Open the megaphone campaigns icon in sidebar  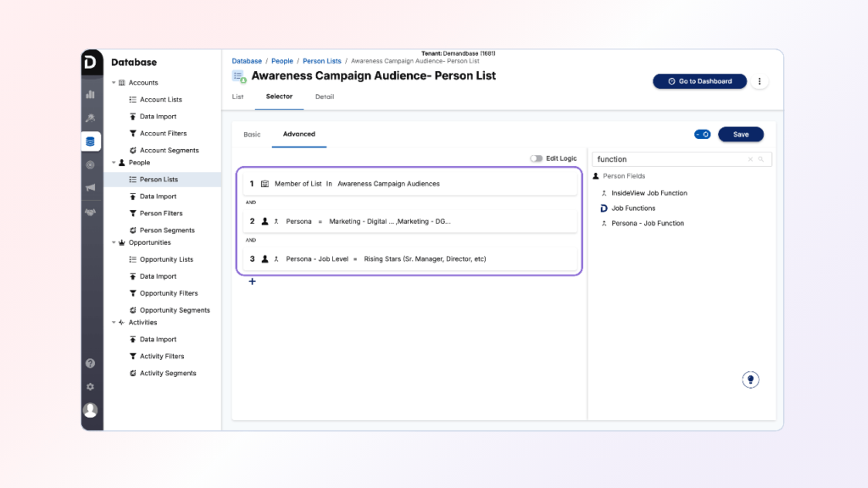click(x=91, y=188)
